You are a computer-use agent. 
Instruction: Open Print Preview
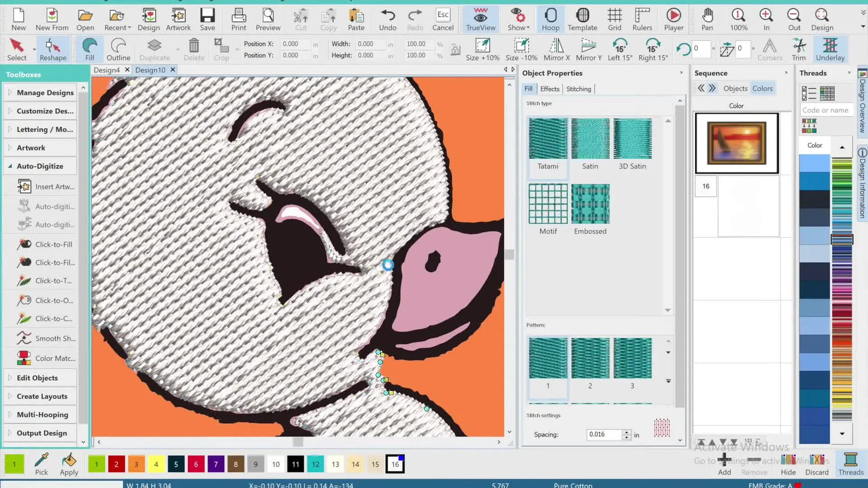(268, 20)
